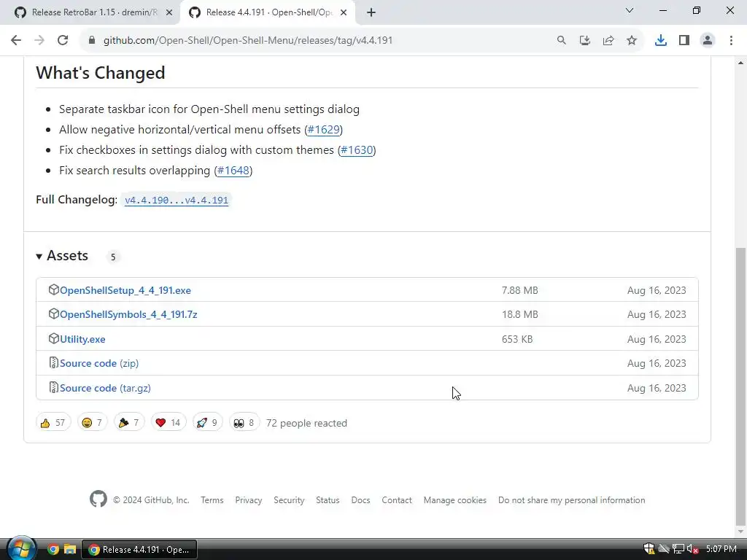Select the Release 4.4.191 Open-Shell tab
This screenshot has height=560, width=747.
click(268, 12)
